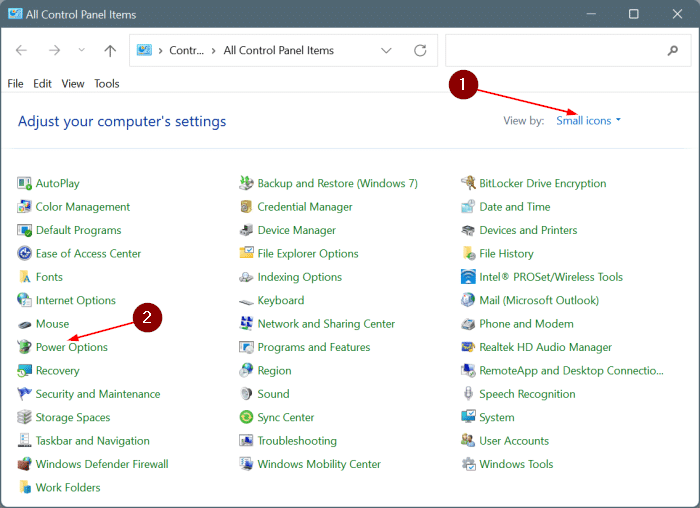Click the Contr... breadcrumb segment

click(x=186, y=50)
